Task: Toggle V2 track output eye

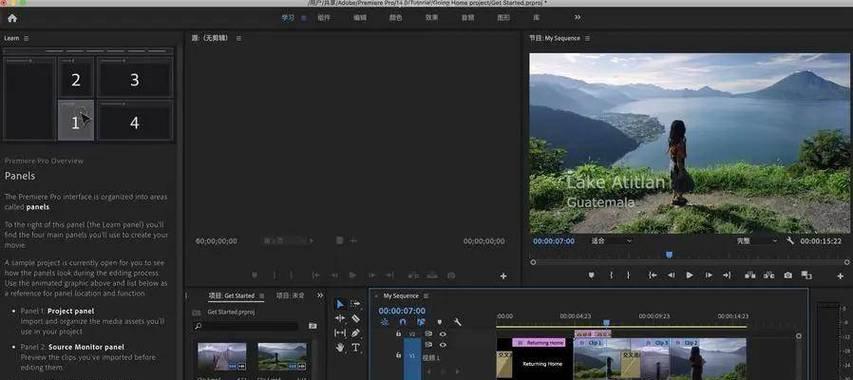Action: (443, 334)
